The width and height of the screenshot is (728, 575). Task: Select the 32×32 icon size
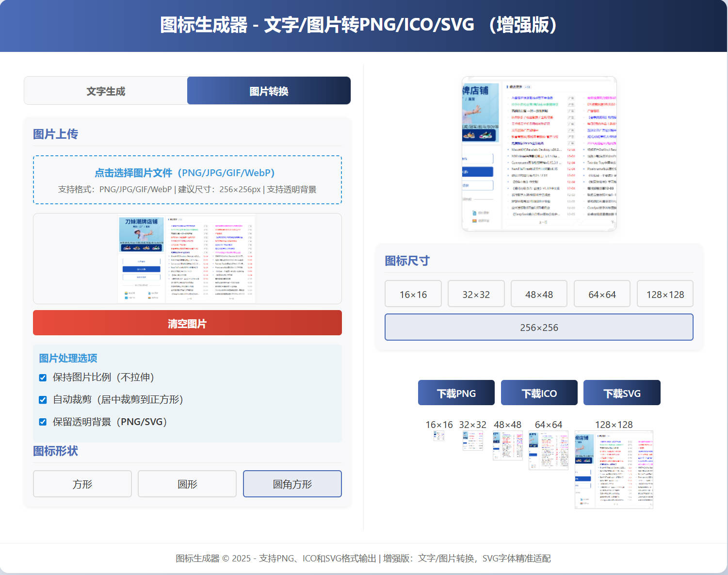476,294
